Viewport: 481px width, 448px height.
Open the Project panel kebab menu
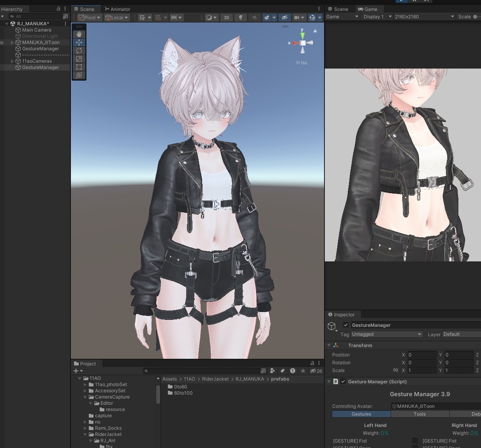[x=319, y=363]
